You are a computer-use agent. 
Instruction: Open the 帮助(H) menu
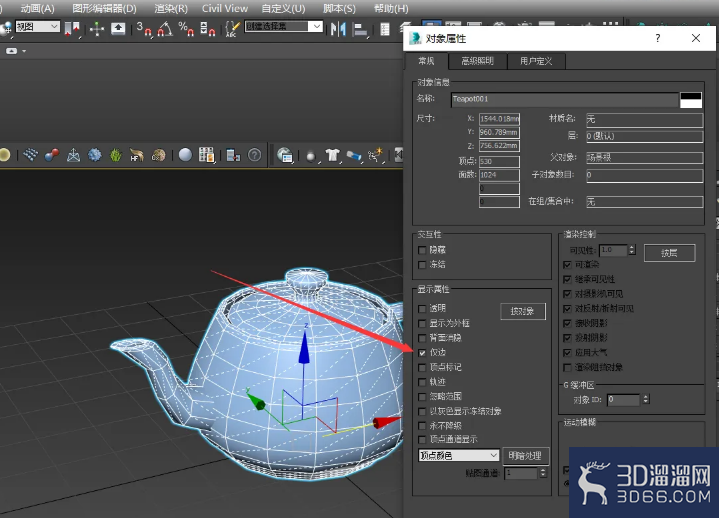(391, 9)
